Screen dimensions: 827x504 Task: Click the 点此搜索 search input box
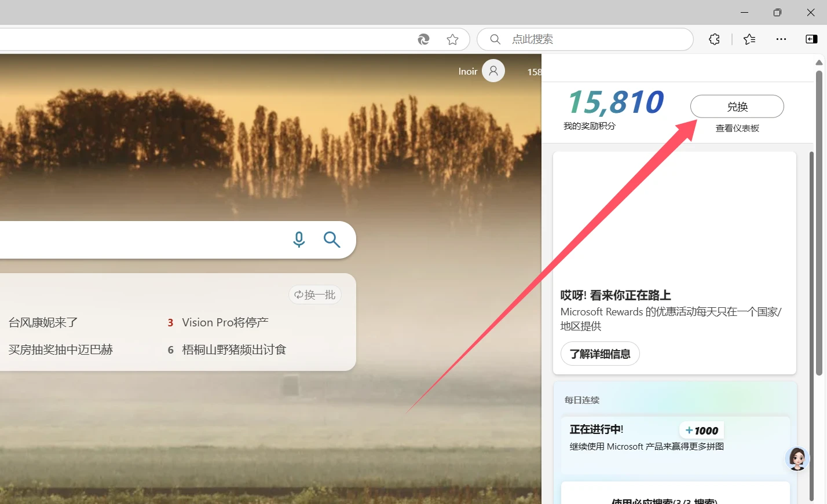click(x=591, y=39)
